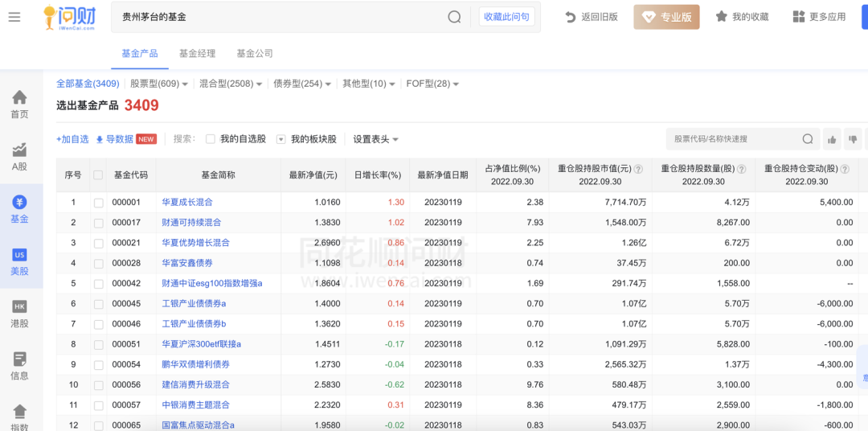Click help icon beside 重仓股持股市值
The width and height of the screenshot is (868, 431).
[x=638, y=169]
